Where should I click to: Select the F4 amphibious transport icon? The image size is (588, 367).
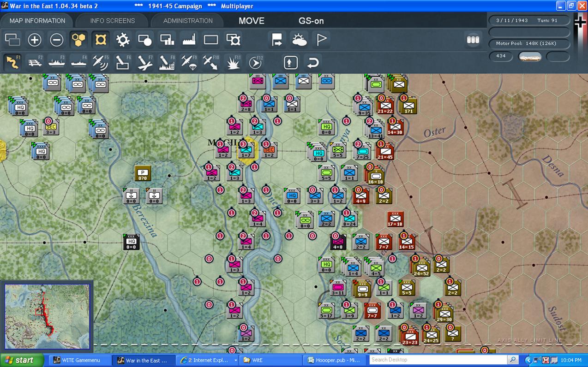[79, 62]
